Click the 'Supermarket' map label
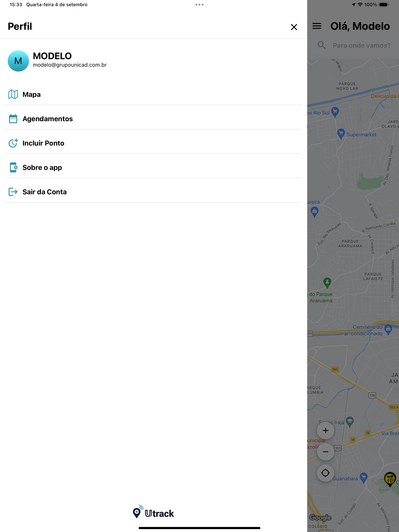This screenshot has width=399, height=532. coord(361,134)
